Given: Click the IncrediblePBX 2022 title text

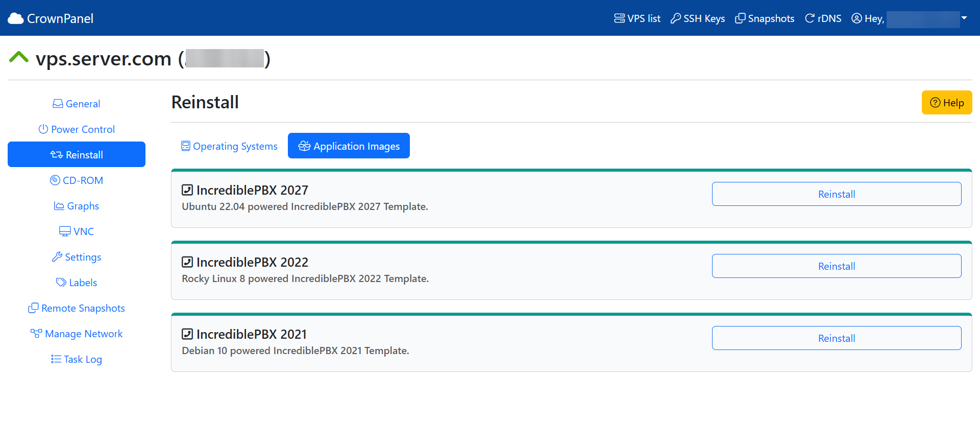Looking at the screenshot, I should tap(252, 262).
